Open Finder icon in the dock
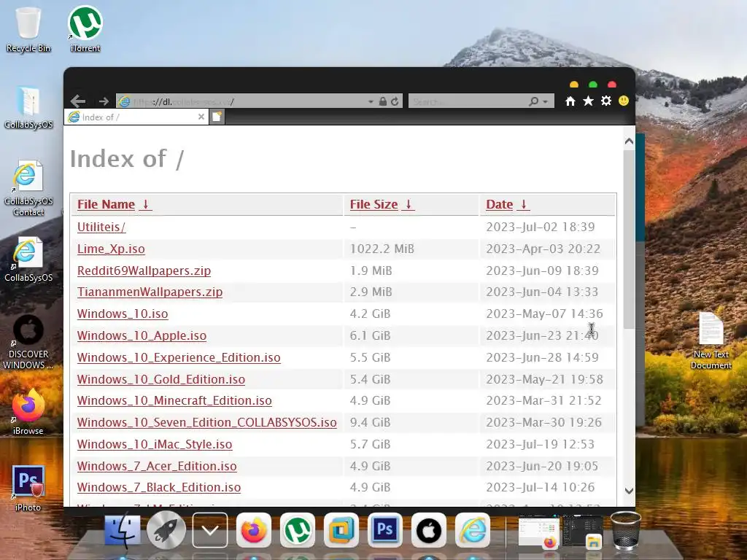Screen dimensions: 747x560 pyautogui.click(x=123, y=530)
